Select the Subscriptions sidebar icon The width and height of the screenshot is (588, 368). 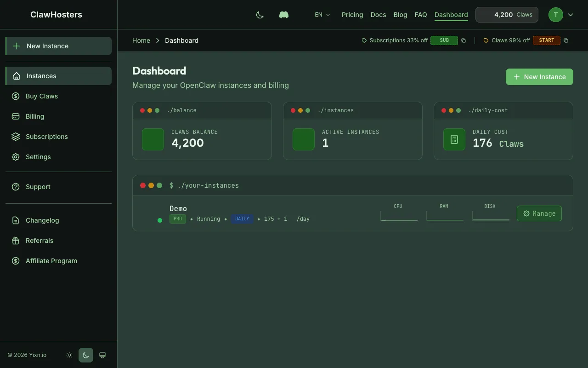point(15,137)
